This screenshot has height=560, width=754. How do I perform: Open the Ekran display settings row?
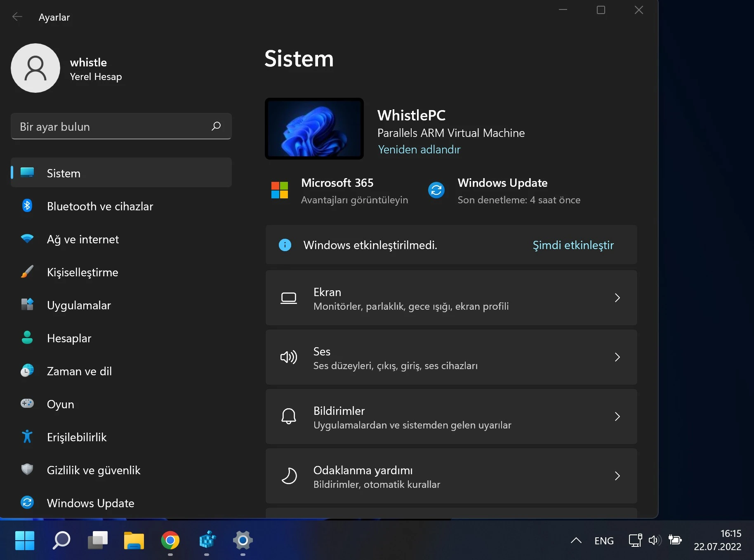tap(451, 298)
